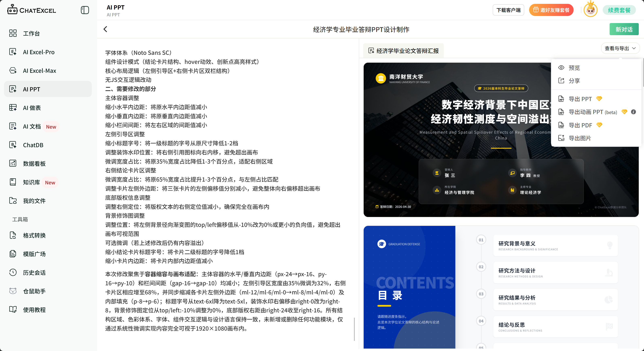The image size is (644, 351).
Task: Click heading 二、需要修改的部分
Action: click(130, 89)
